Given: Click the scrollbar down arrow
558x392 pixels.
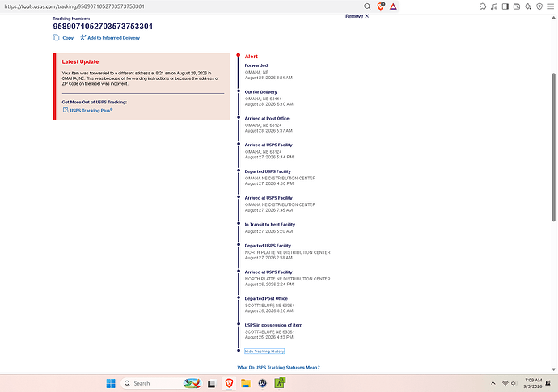Looking at the screenshot, I should tap(553, 369).
